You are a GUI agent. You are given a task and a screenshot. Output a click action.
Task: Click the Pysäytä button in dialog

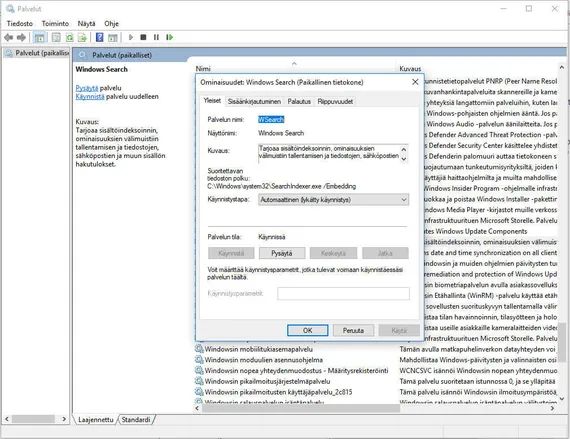282,253
